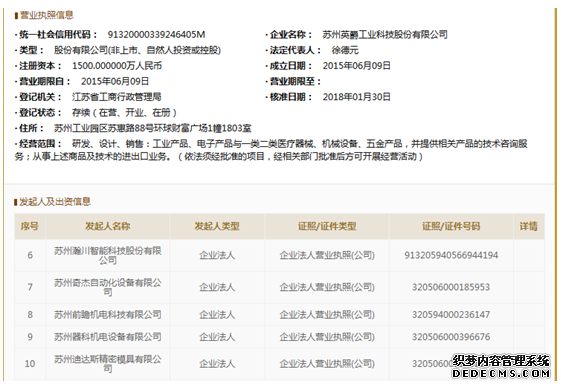
Task: Click the 营业执照信息 section heading
Action: (47, 15)
